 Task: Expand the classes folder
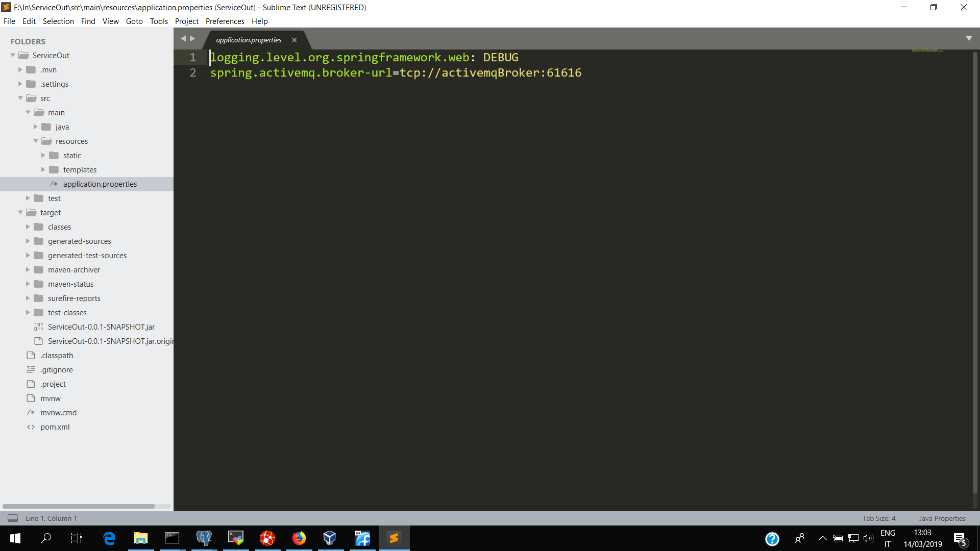point(28,227)
